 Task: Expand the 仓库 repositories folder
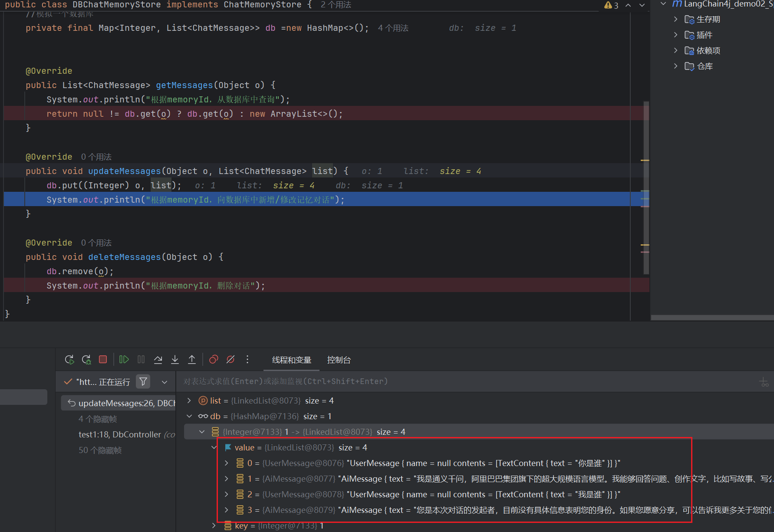coord(675,66)
